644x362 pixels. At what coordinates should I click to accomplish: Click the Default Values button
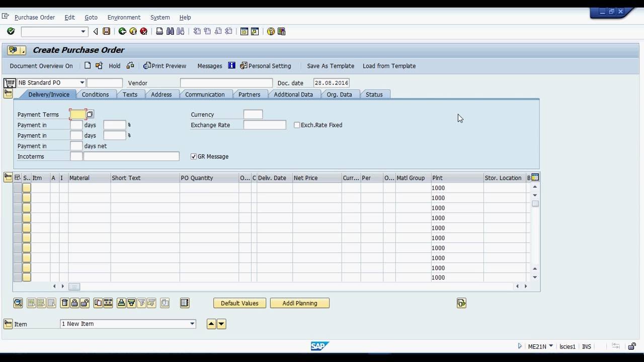click(x=239, y=303)
